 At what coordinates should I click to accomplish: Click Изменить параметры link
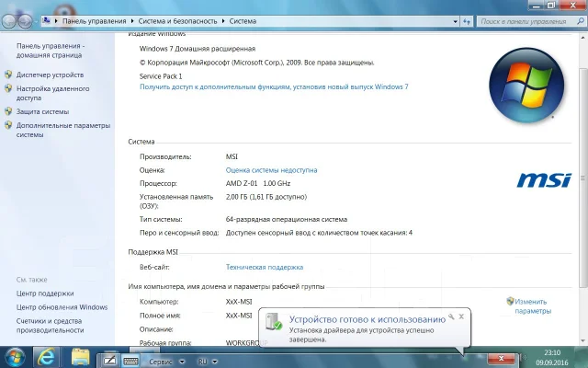(533, 306)
